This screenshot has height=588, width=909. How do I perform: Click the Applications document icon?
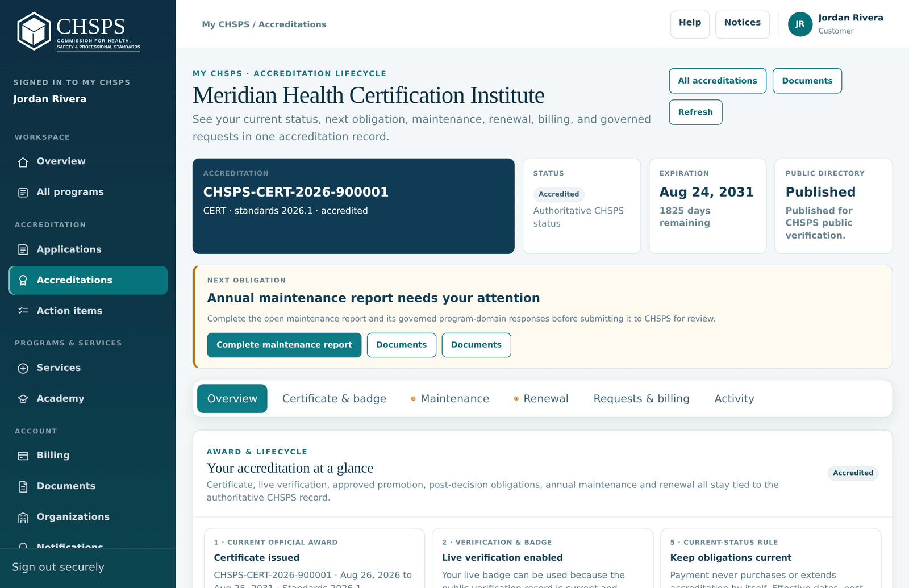23,249
